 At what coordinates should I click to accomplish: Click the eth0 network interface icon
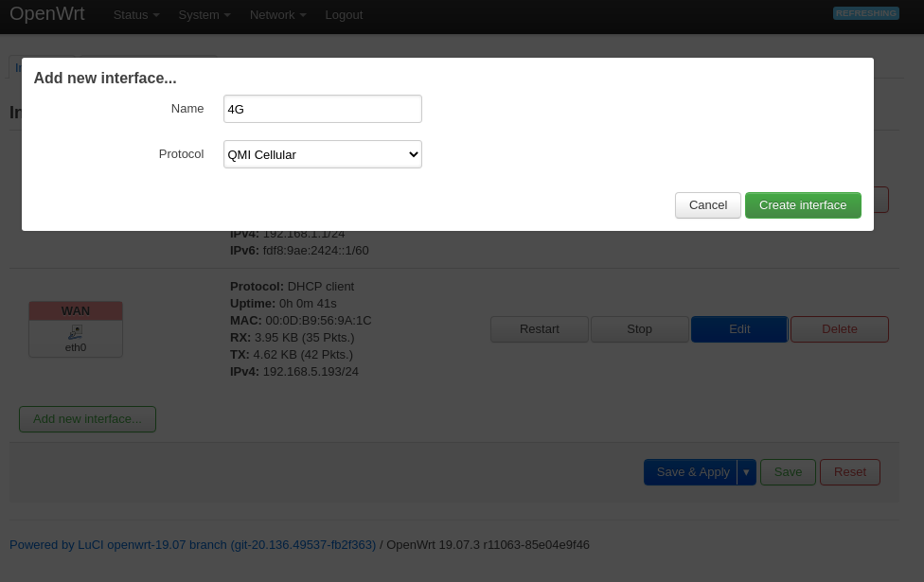[75, 332]
